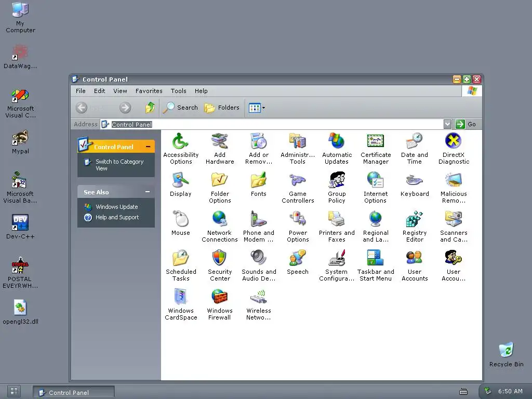
Task: Select Windows Firewall icon
Action: pos(220,304)
